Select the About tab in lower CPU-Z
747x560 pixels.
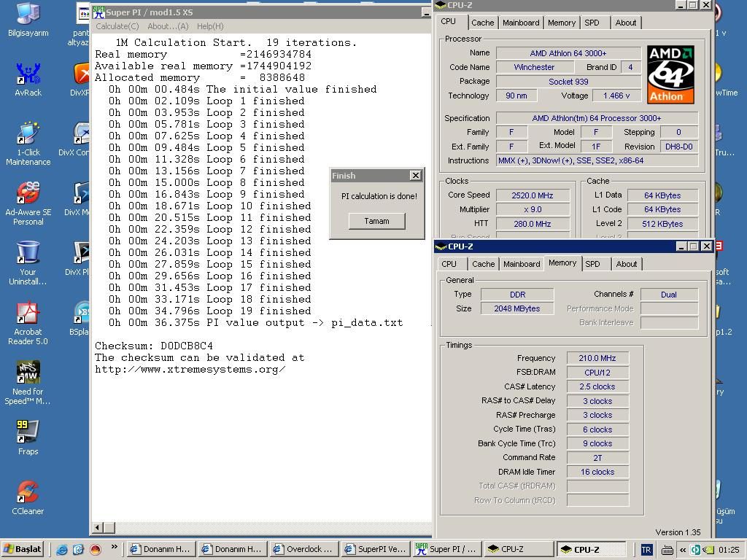tap(627, 264)
